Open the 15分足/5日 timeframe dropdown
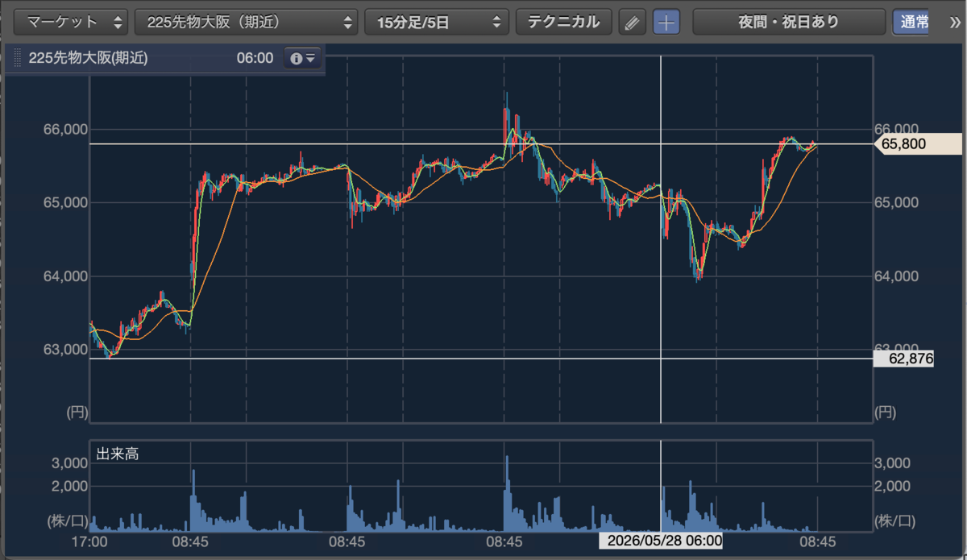The width and height of the screenshot is (967, 560). pos(437,22)
